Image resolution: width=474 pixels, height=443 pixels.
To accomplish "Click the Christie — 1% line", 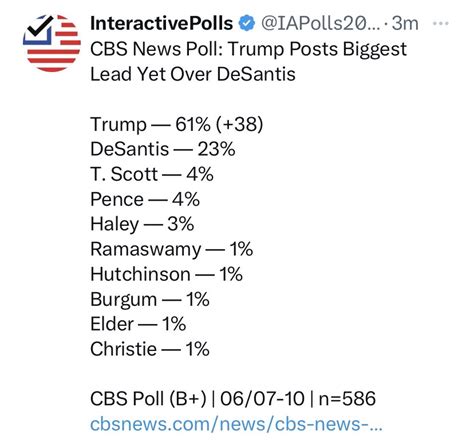I will click(150, 349).
